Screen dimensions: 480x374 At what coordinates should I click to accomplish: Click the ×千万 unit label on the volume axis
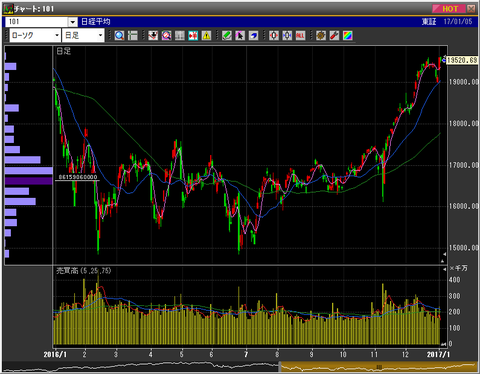pos(458,268)
